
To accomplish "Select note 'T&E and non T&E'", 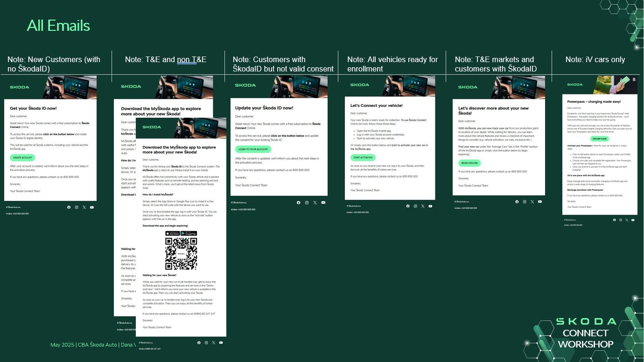I will [166, 59].
